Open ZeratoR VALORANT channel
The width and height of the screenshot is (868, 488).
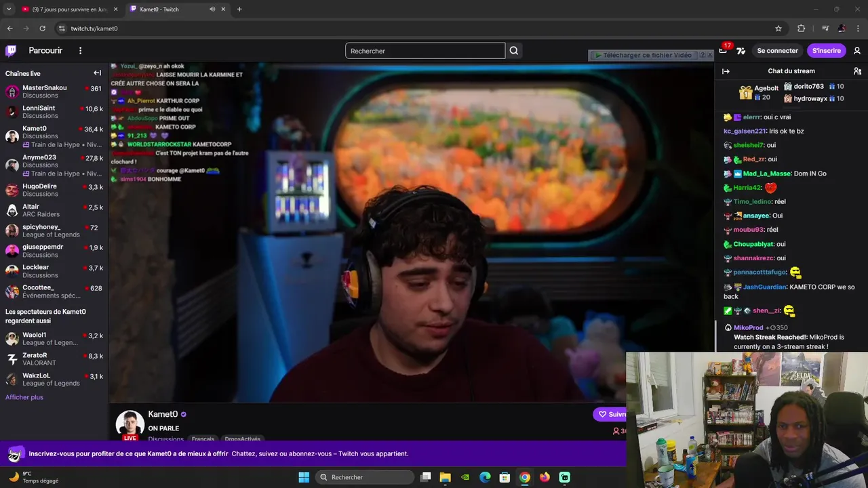[54, 359]
